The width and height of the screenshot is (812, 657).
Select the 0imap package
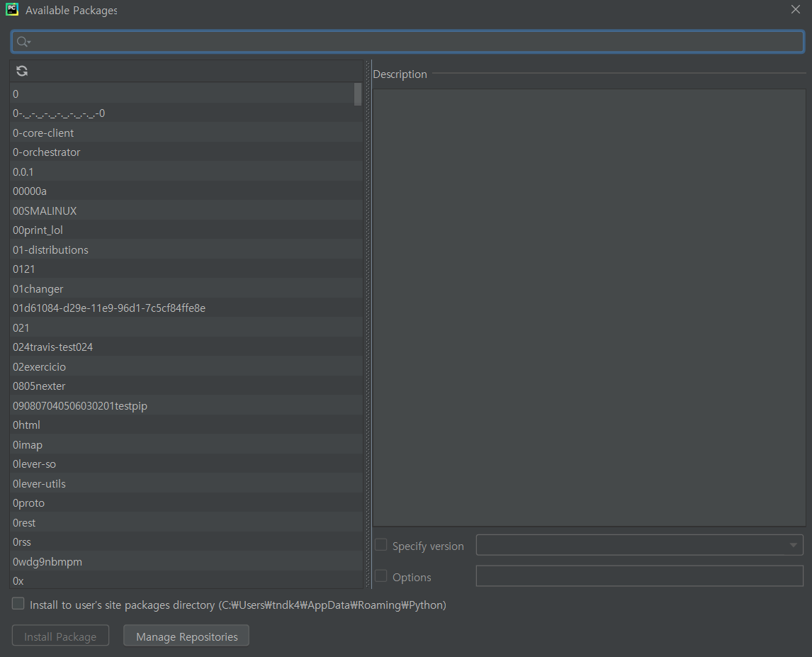point(28,444)
